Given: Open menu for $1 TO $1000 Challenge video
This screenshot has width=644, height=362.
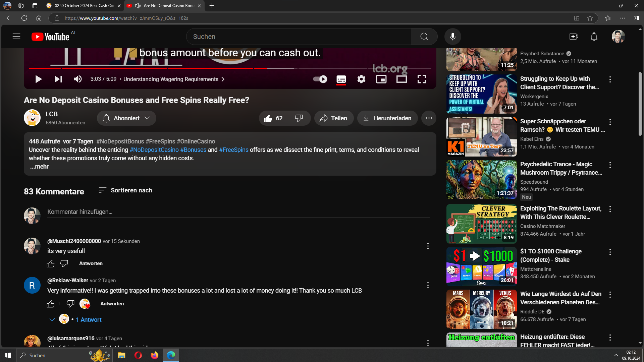Looking at the screenshot, I should click(610, 252).
